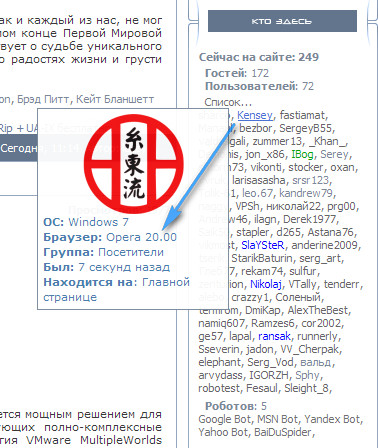Select user SergeyB55
The width and height of the screenshot is (378, 448).
[x=305, y=128]
